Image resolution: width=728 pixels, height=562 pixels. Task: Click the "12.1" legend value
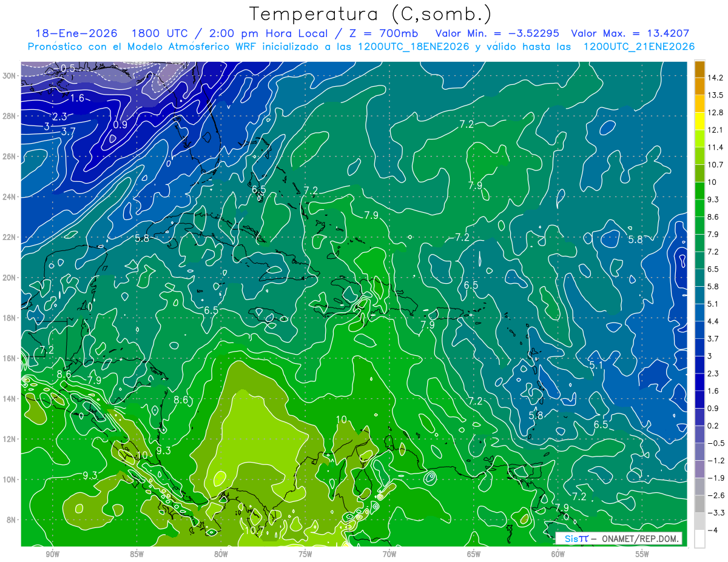click(x=716, y=130)
